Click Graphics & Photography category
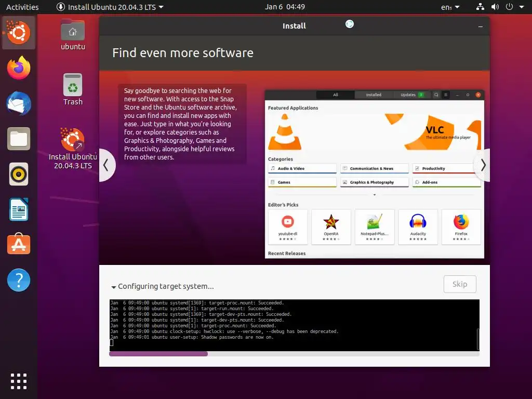The width and height of the screenshot is (532, 399). [x=375, y=182]
